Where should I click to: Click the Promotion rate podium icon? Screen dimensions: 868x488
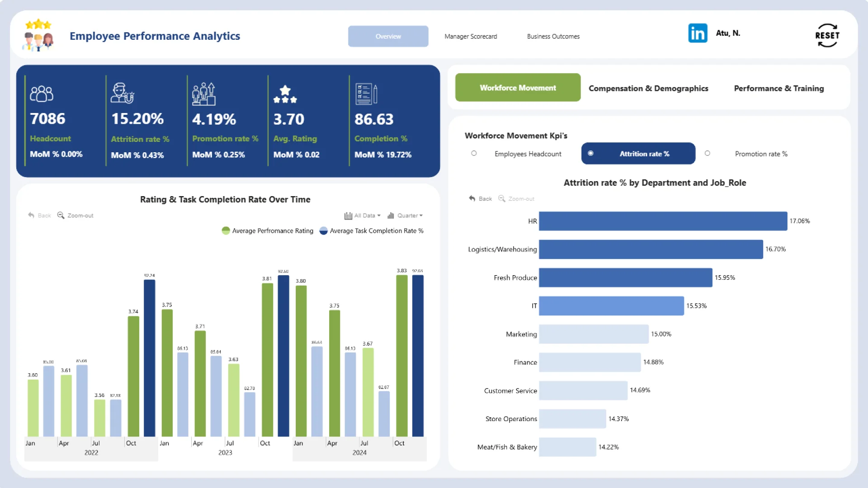point(203,94)
